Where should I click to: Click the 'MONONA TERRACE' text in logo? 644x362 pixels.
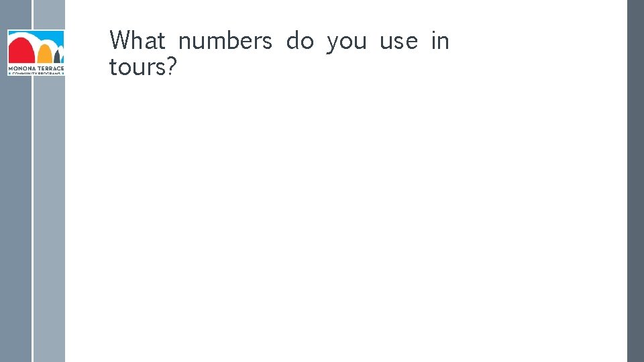(x=36, y=68)
